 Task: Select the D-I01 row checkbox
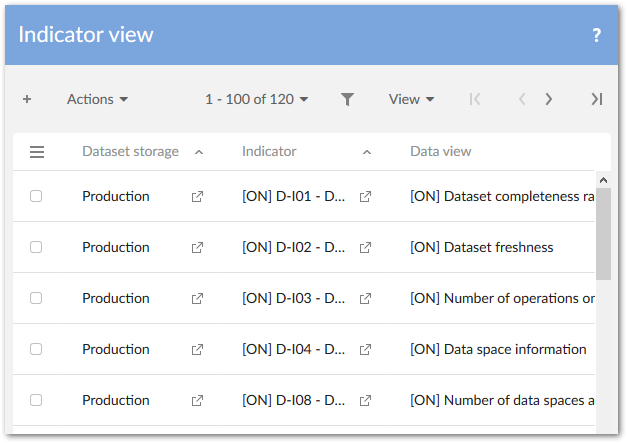(36, 197)
